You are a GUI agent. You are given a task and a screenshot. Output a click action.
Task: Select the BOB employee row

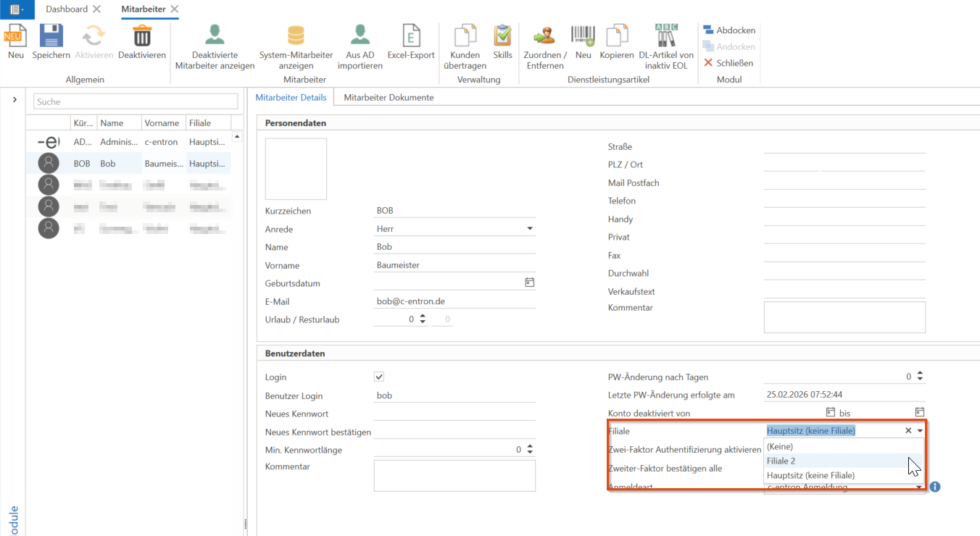coord(129,164)
